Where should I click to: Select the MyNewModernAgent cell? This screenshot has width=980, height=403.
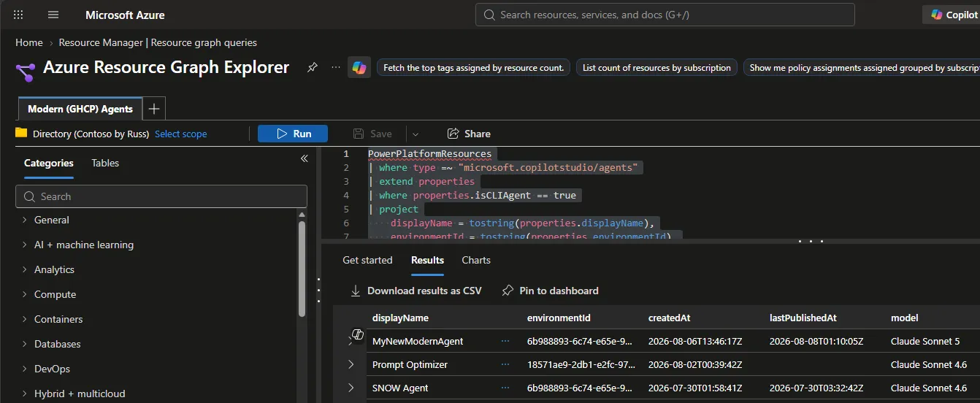418,341
